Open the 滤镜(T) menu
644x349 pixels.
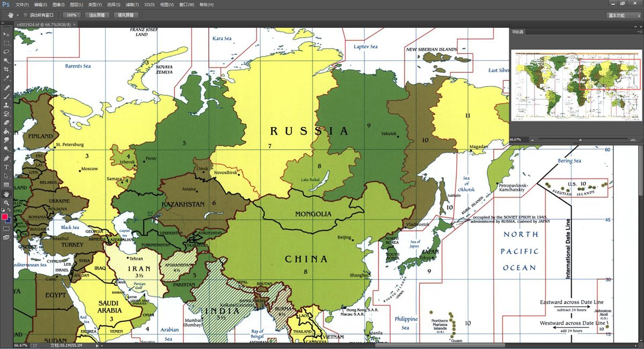point(131,5)
